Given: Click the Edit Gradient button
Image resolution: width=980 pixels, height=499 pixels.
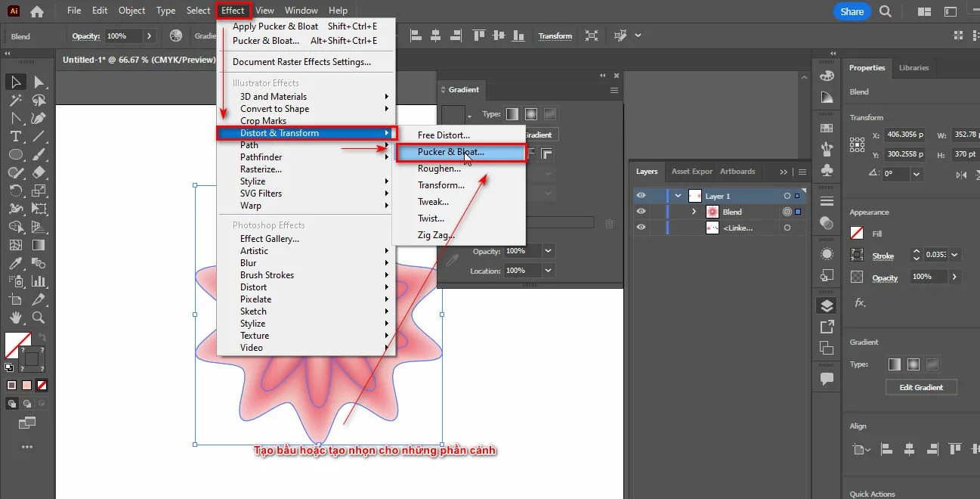Looking at the screenshot, I should click(x=920, y=387).
